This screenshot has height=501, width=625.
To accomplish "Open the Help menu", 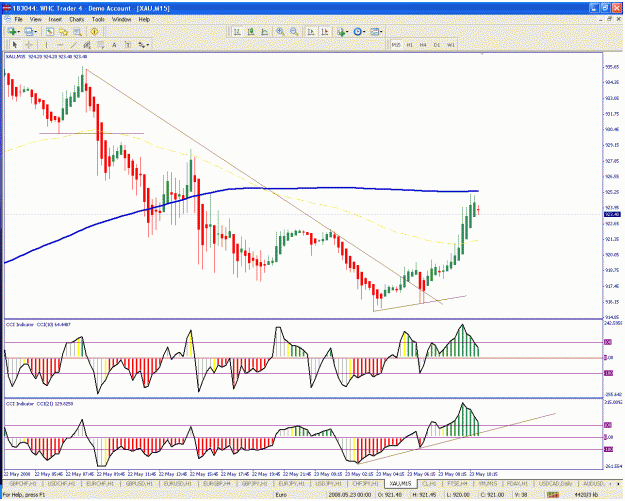I will coord(144,19).
